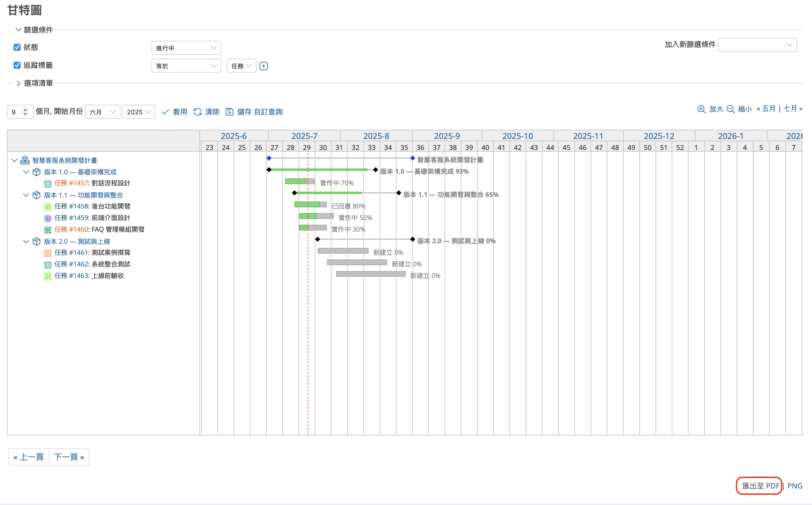Open 版本 2.0 — 測試與上線 link
812x505 pixels.
tap(77, 241)
